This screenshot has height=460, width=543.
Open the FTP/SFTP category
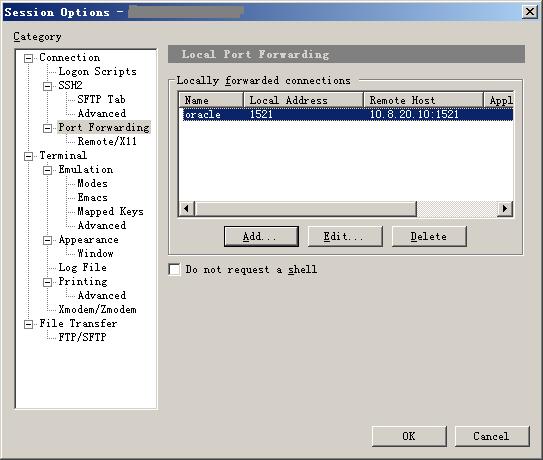point(82,337)
